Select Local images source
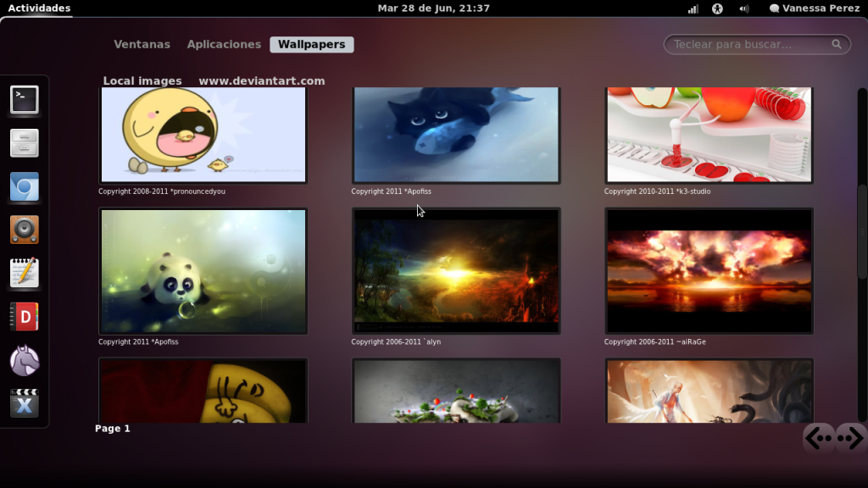The width and height of the screenshot is (868, 488). [x=142, y=80]
